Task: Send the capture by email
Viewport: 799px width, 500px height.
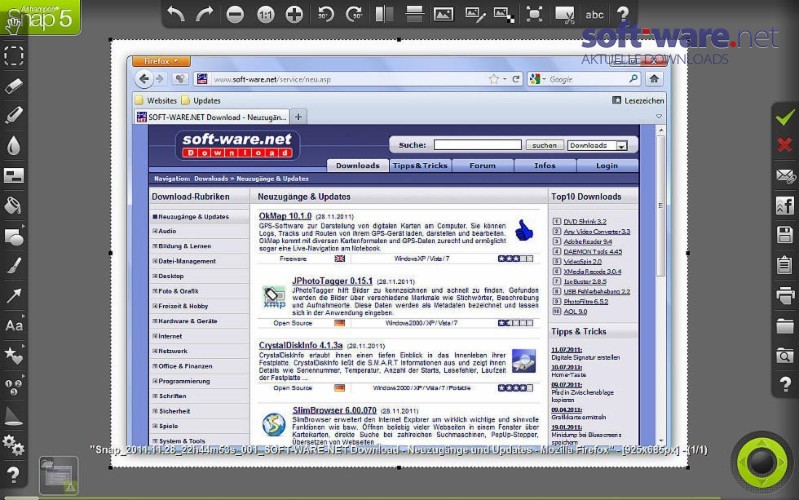Action: (x=786, y=176)
